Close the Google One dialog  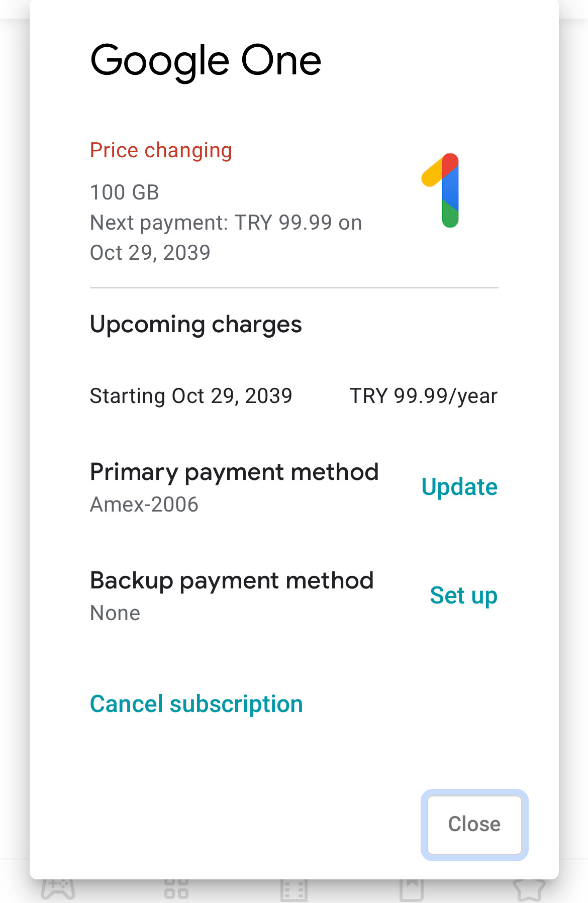click(474, 825)
